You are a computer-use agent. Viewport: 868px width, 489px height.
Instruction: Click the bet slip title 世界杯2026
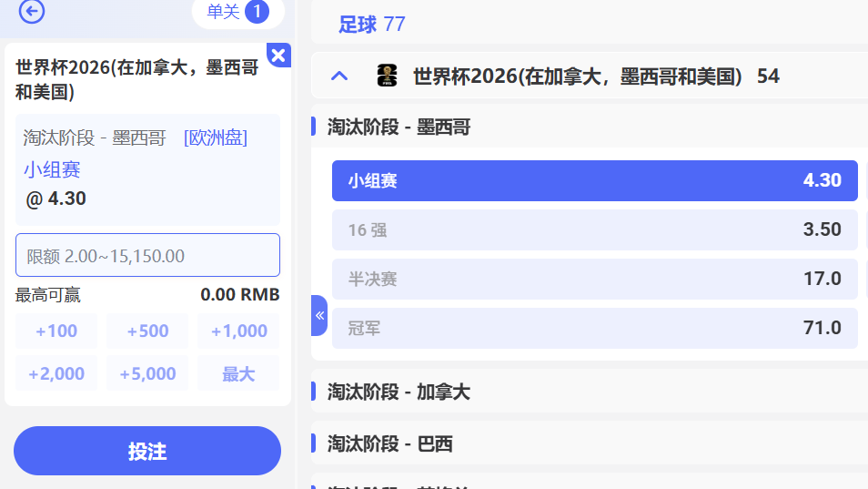136,79
